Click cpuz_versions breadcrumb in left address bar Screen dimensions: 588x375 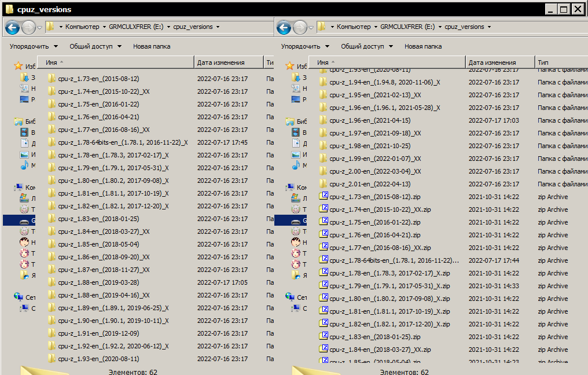tap(193, 27)
